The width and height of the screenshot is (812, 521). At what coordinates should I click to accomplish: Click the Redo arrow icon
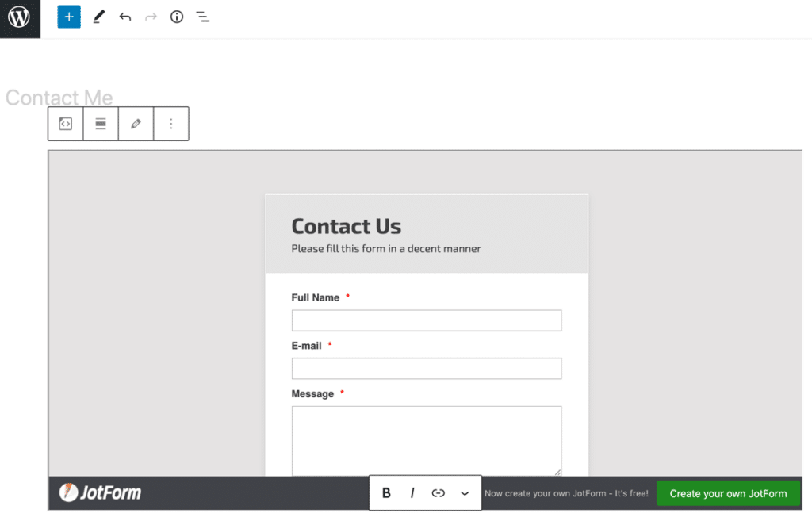point(150,17)
